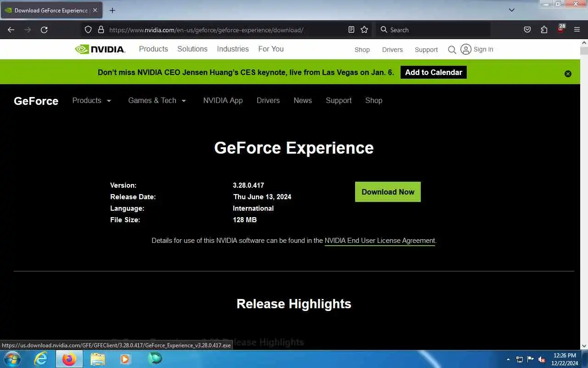Dismiss the CES keynote banner
Screen dimensions: 588x368
(568, 74)
